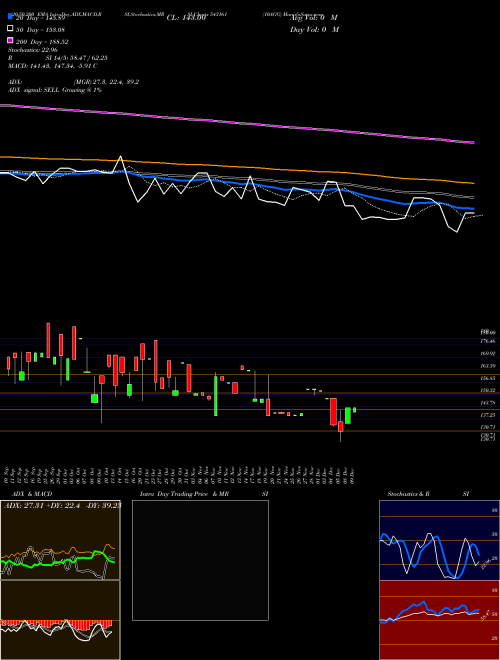Click the MACD values line

(x=53, y=66)
